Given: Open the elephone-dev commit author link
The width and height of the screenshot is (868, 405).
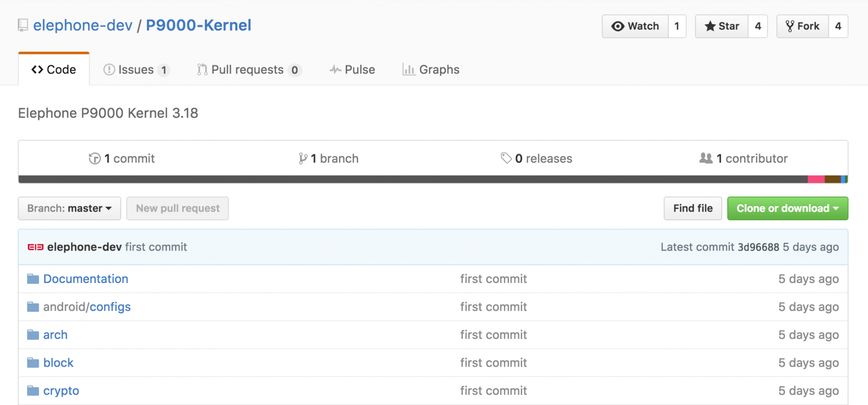Looking at the screenshot, I should pos(85,247).
